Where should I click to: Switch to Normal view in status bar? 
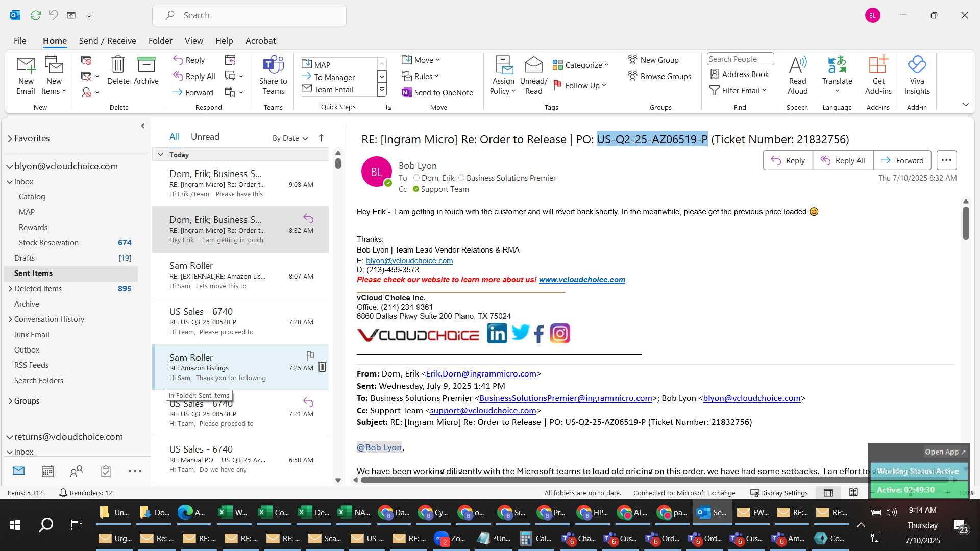(828, 493)
